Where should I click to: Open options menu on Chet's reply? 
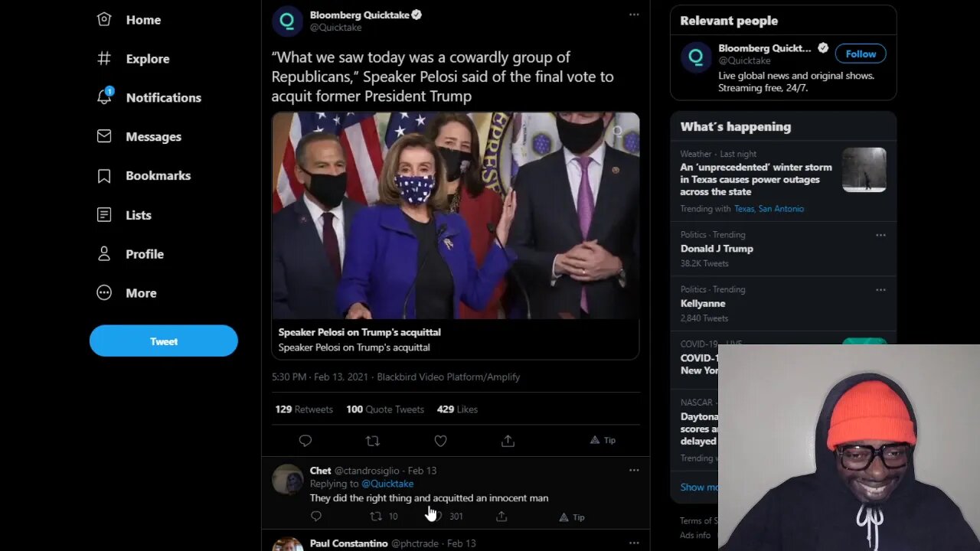pos(634,470)
